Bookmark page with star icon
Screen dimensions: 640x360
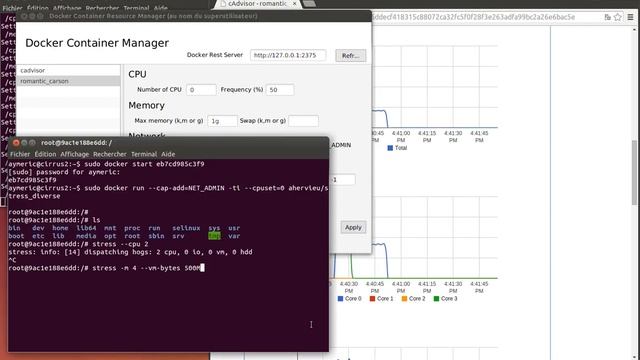[618, 17]
